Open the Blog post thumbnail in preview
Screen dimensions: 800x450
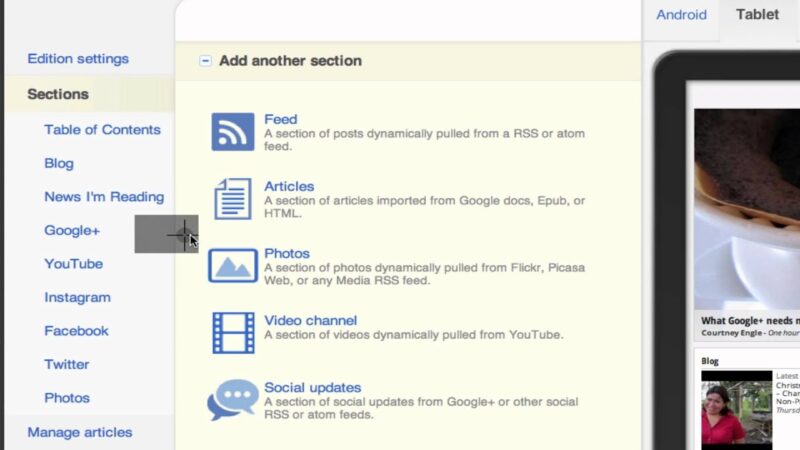point(736,410)
